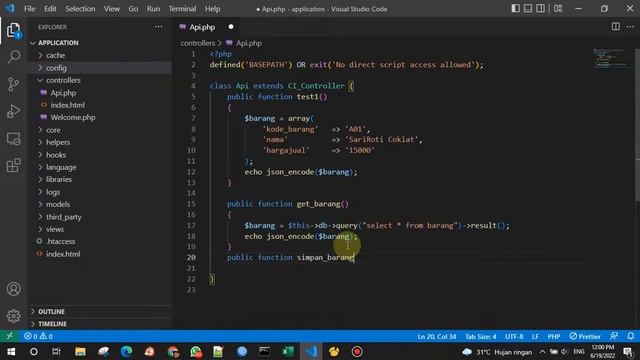Open the notifications bell in status bar
This screenshot has height=360, width=640.
[x=631, y=336]
